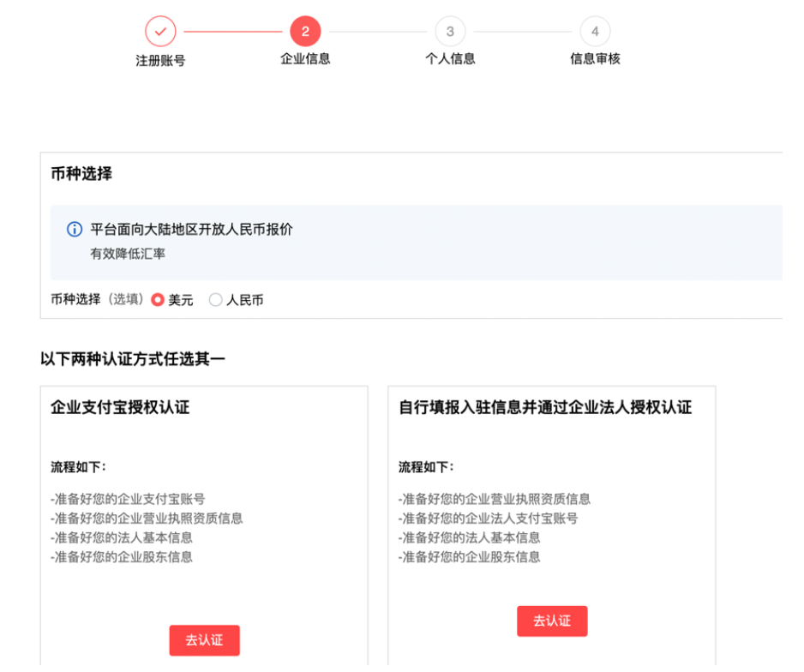Click the 去认证 button under 自行填报入驻信息
This screenshot has height=672, width=804.
[552, 621]
